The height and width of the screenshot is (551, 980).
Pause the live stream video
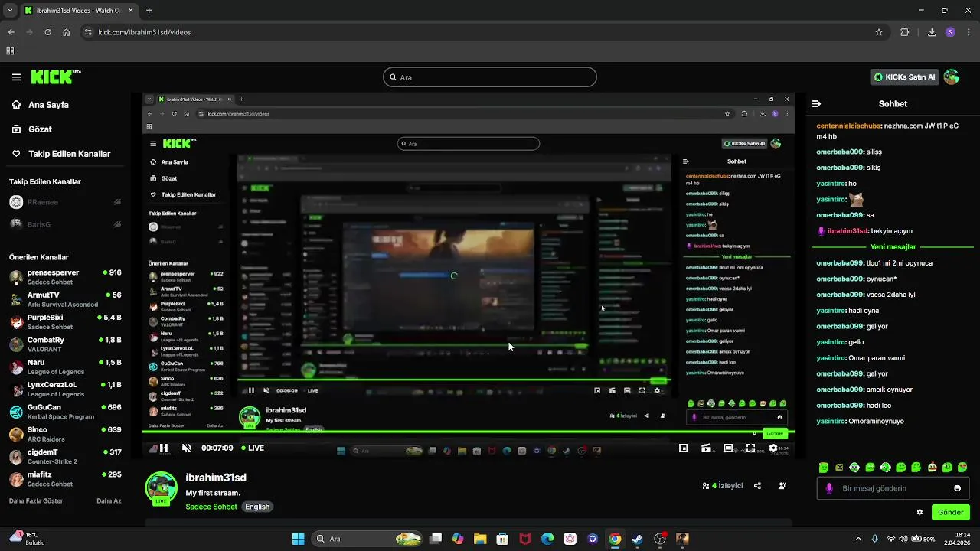click(164, 448)
